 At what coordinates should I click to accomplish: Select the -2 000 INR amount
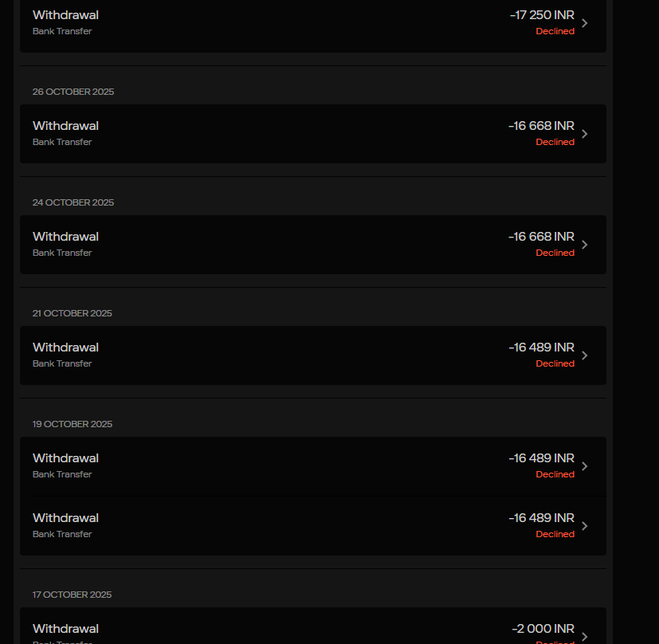tap(543, 629)
